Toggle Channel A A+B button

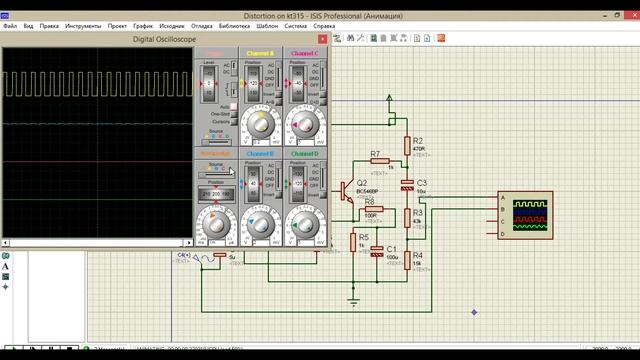(x=279, y=102)
